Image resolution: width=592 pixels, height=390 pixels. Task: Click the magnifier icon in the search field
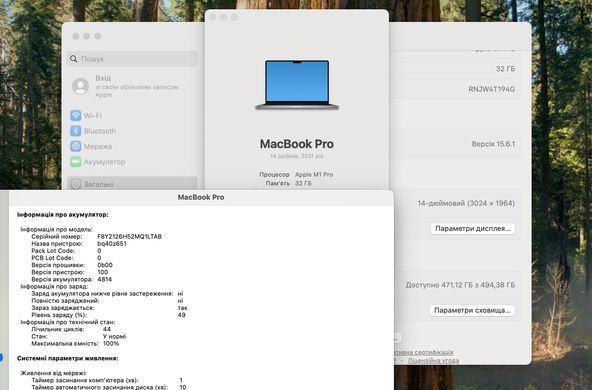click(74, 59)
